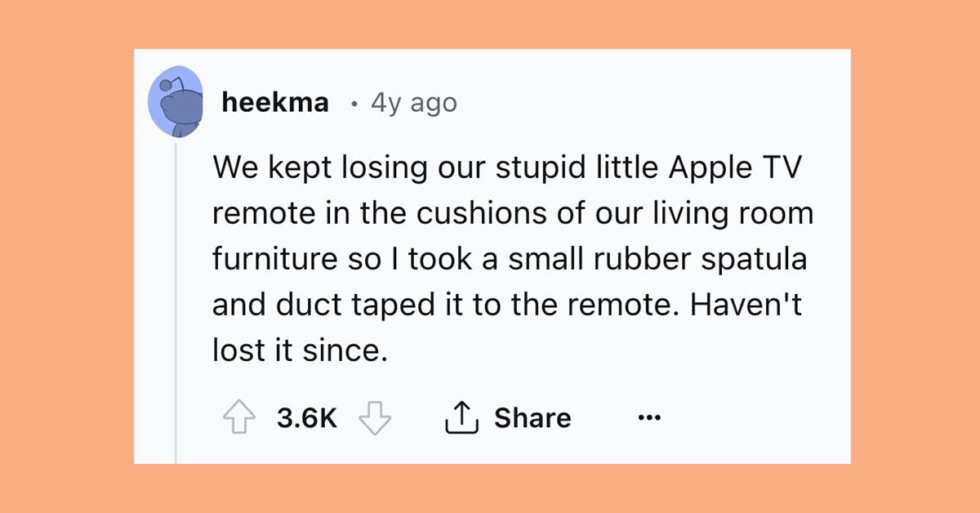Click the line mentioning rubber spatula

coord(510,260)
